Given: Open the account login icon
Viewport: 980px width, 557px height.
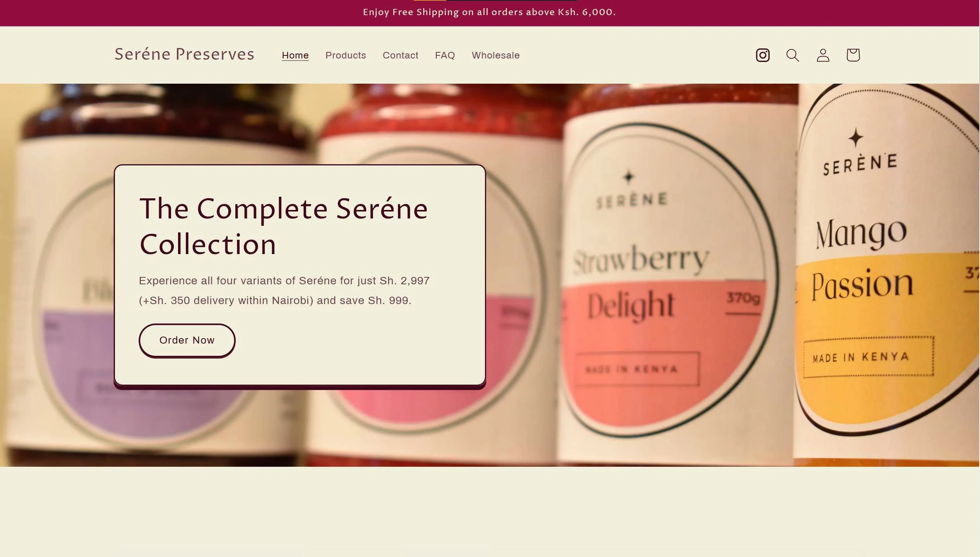Looking at the screenshot, I should pyautogui.click(x=823, y=55).
